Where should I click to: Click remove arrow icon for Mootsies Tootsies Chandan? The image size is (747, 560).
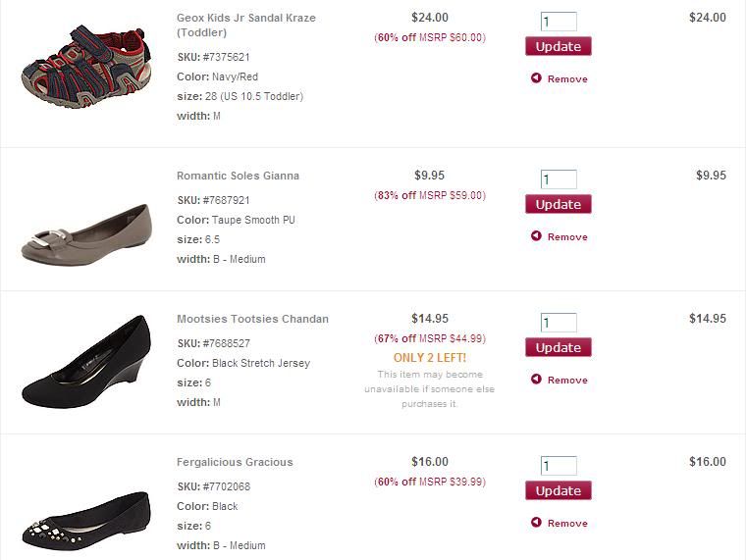(536, 380)
